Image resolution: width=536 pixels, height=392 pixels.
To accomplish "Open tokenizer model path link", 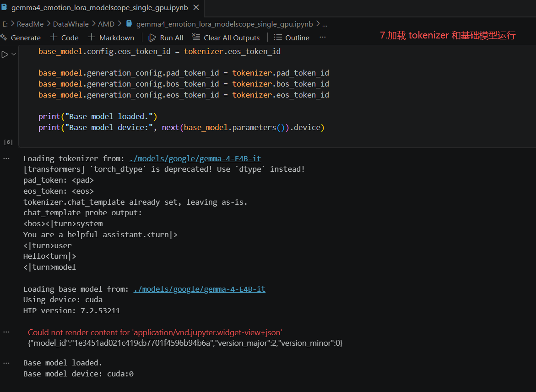I will click(x=195, y=158).
